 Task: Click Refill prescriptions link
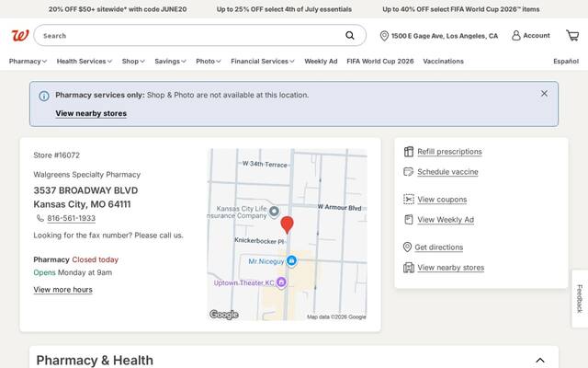pyautogui.click(x=449, y=152)
